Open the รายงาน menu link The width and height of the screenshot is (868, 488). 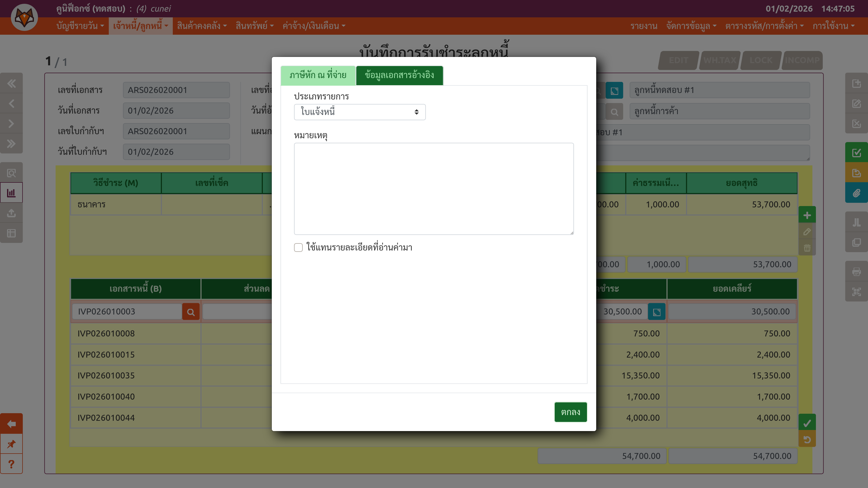click(x=644, y=26)
